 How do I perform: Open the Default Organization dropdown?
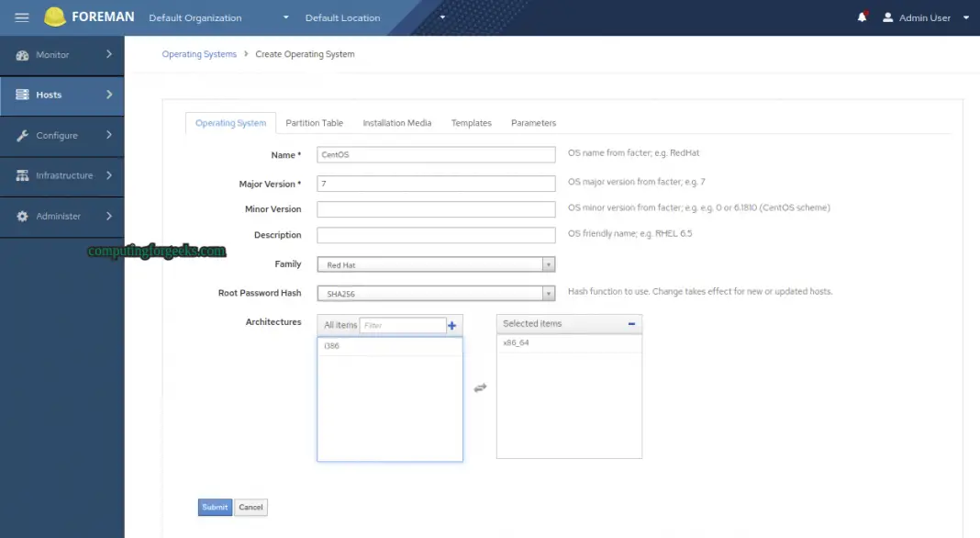tap(220, 17)
